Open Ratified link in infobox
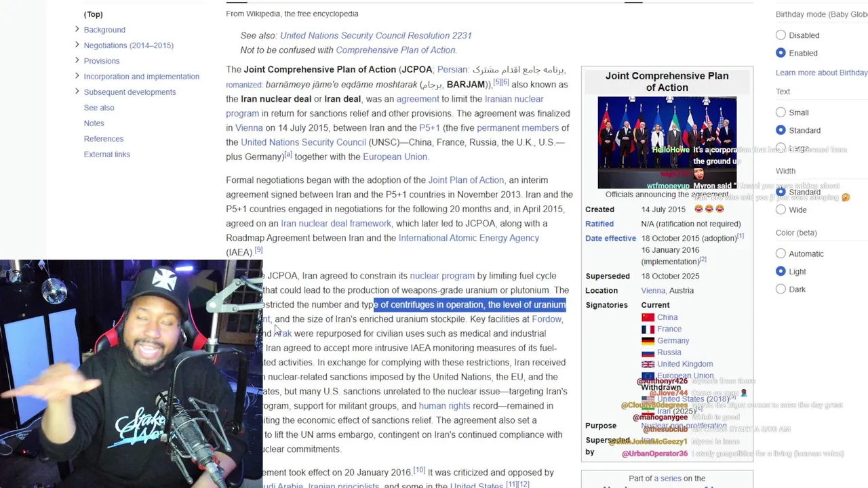The image size is (868, 488). (599, 224)
